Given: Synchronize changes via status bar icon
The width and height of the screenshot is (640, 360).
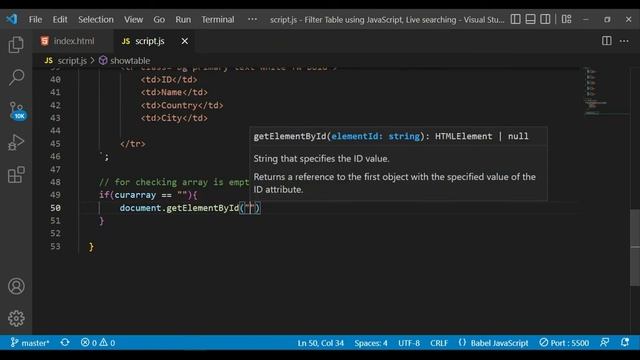Looking at the screenshot, I should point(65,343).
